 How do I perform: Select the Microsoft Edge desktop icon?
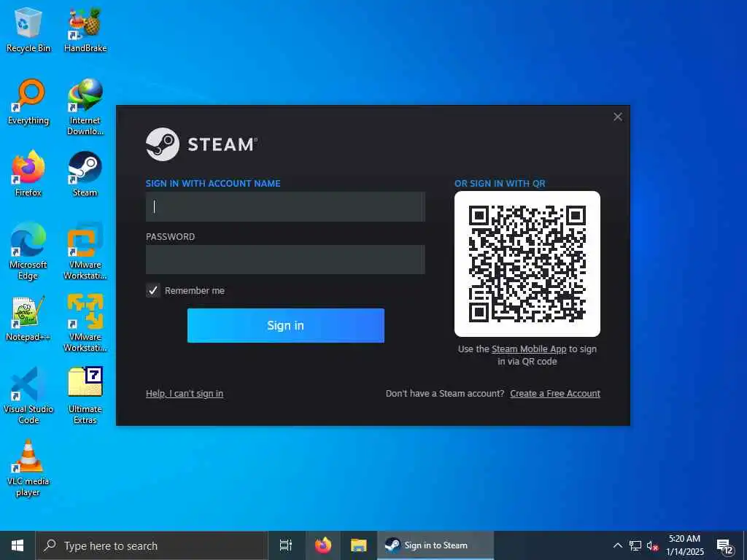tap(28, 252)
